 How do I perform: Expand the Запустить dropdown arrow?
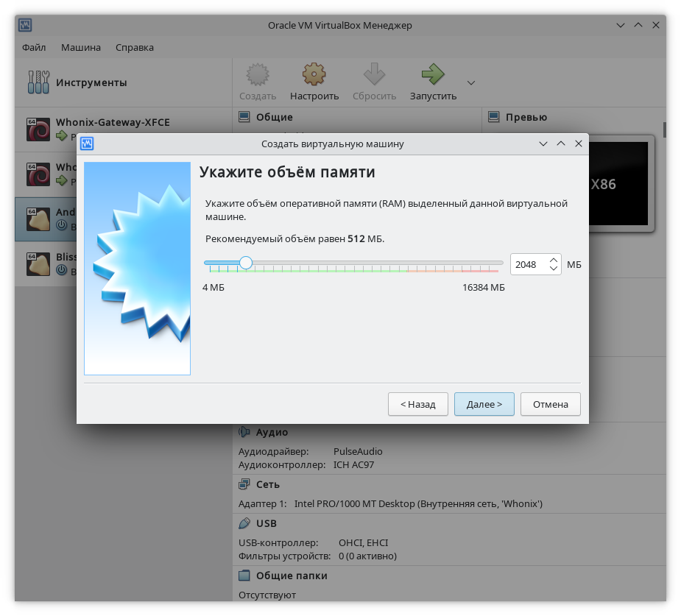[471, 82]
